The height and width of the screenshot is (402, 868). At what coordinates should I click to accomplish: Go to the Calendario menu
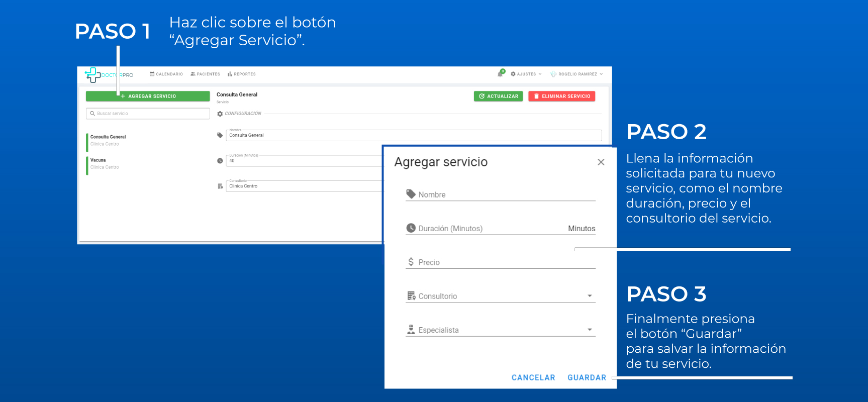click(x=166, y=74)
